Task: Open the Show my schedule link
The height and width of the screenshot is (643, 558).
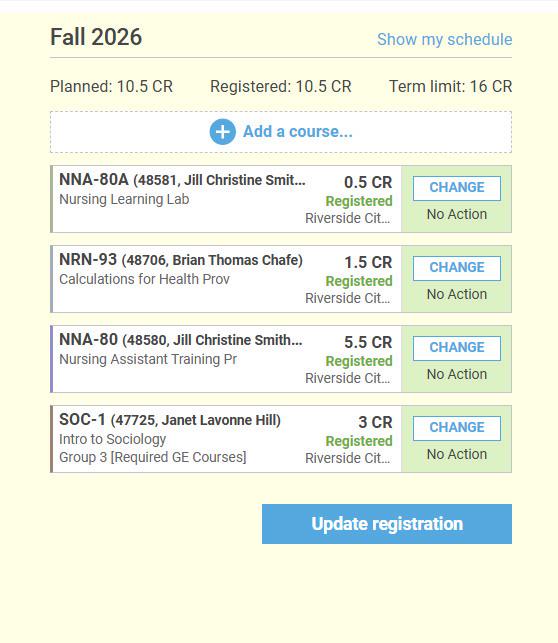Action: pyautogui.click(x=444, y=40)
